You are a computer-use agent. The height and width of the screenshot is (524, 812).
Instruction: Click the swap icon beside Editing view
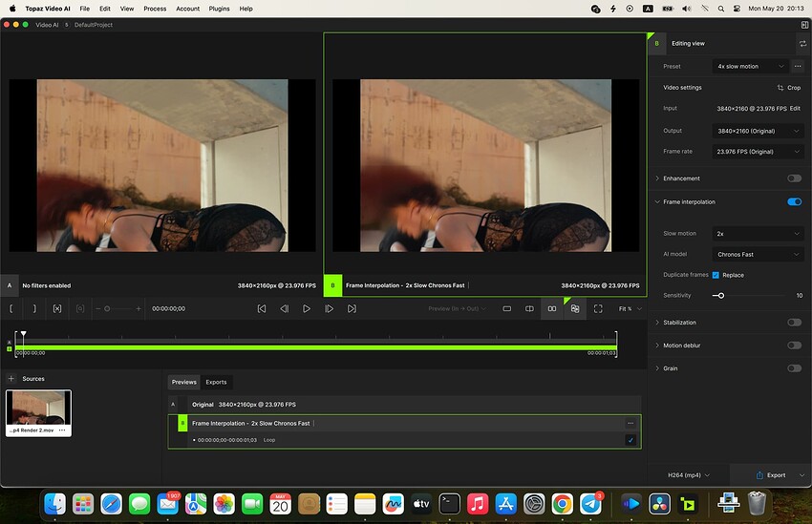pos(802,44)
